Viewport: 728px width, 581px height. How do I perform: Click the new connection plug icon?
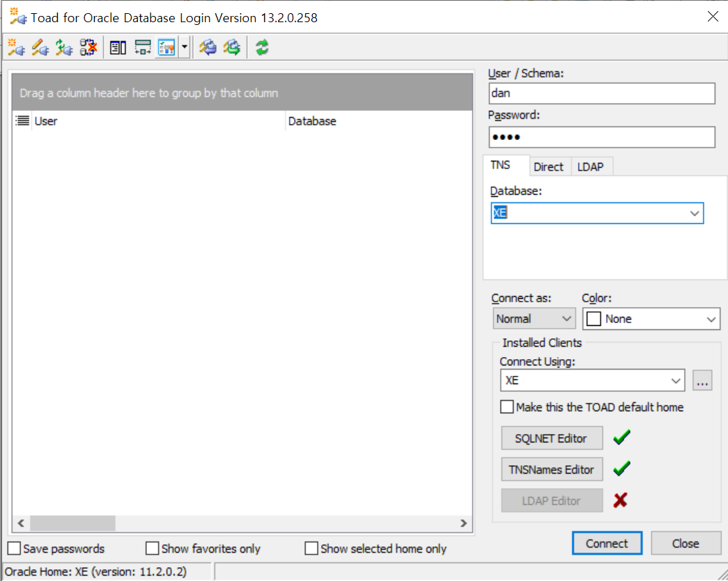16,47
